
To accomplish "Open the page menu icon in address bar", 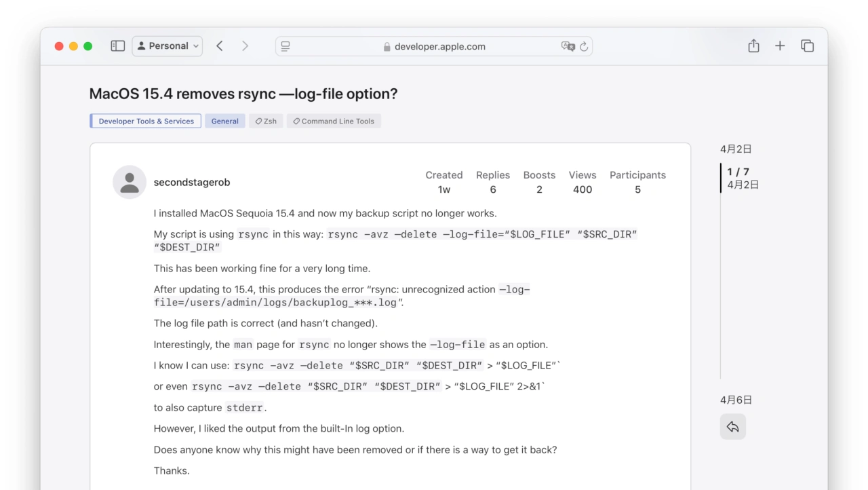I will click(x=285, y=46).
